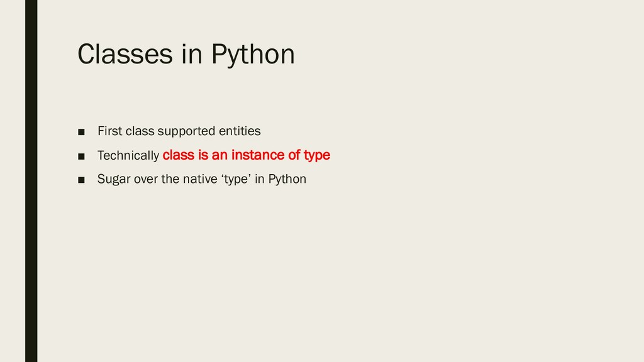Click the word 'Technically' in the second bullet
Viewport: 644px width, 362px height.
click(128, 155)
